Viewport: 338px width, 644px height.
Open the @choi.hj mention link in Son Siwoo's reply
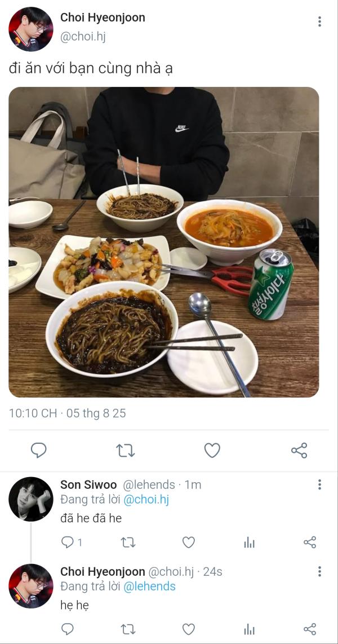pyautogui.click(x=146, y=500)
